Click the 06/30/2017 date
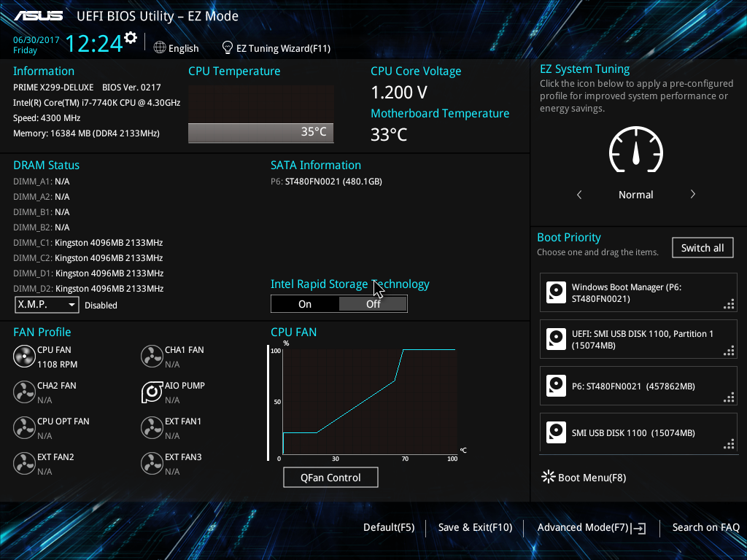Image resolution: width=747 pixels, height=560 pixels. point(36,40)
